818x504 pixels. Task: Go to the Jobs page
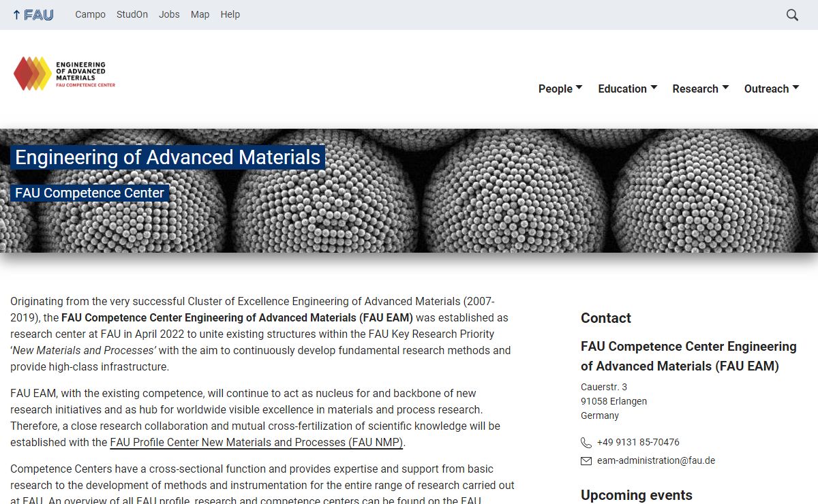click(x=169, y=14)
